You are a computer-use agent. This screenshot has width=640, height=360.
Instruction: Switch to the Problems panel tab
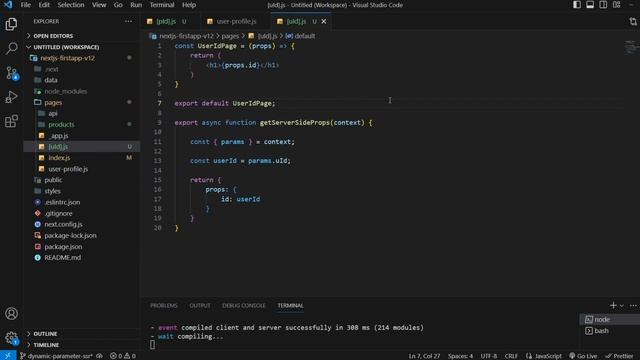pos(164,305)
